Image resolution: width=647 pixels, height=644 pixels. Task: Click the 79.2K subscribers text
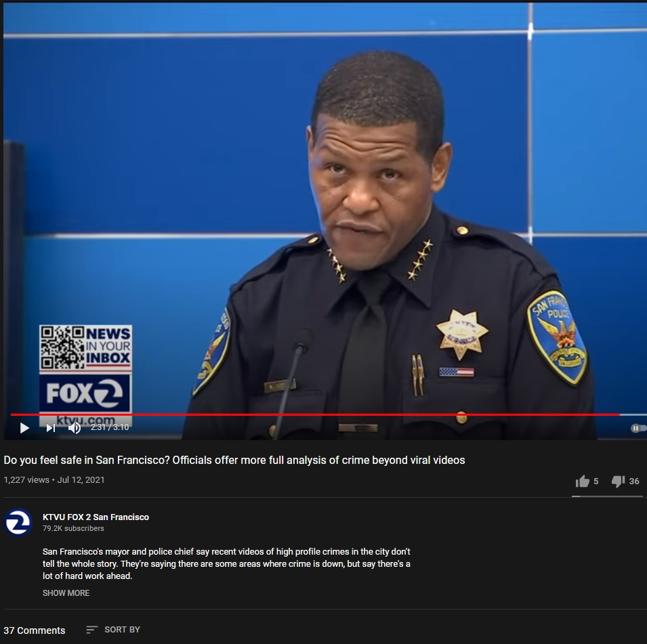(x=73, y=528)
